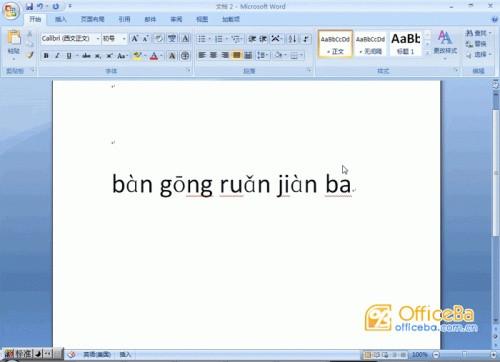Image resolution: width=500 pixels, height=362 pixels.
Task: Center align the paragraph
Action: pos(213,55)
